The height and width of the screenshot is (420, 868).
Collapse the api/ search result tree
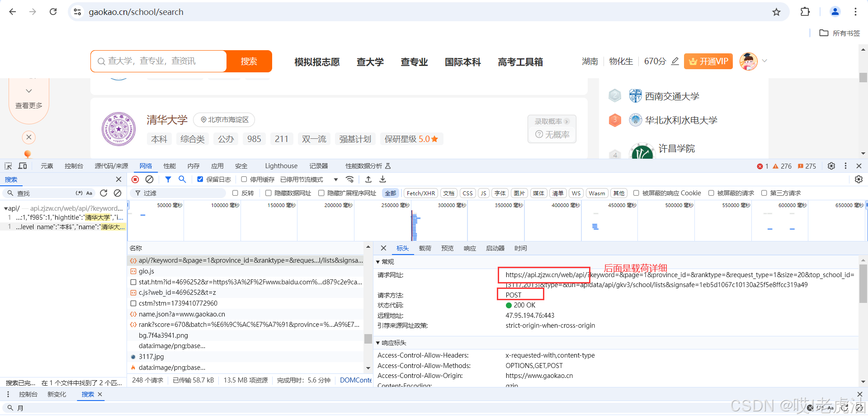5,208
